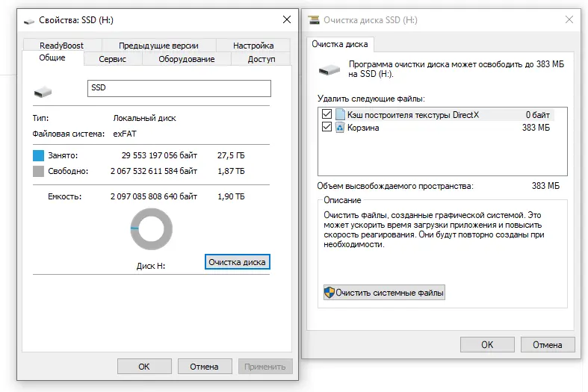Click the Очистка диска button
Image resolution: width=588 pixels, height=392 pixels.
pos(236,262)
